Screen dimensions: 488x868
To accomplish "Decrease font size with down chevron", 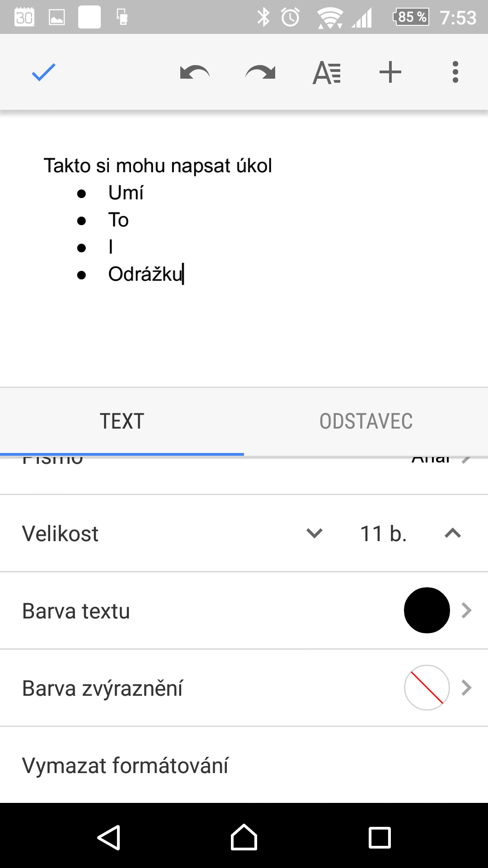I will (314, 533).
